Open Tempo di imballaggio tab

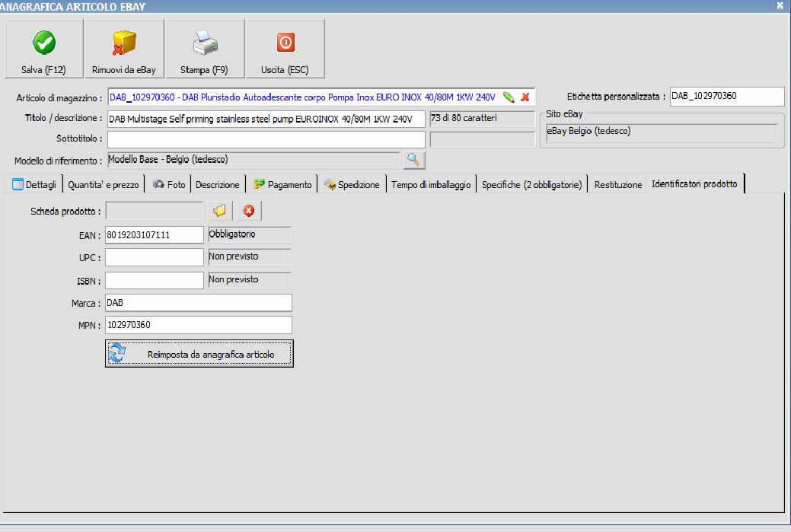pyautogui.click(x=431, y=184)
